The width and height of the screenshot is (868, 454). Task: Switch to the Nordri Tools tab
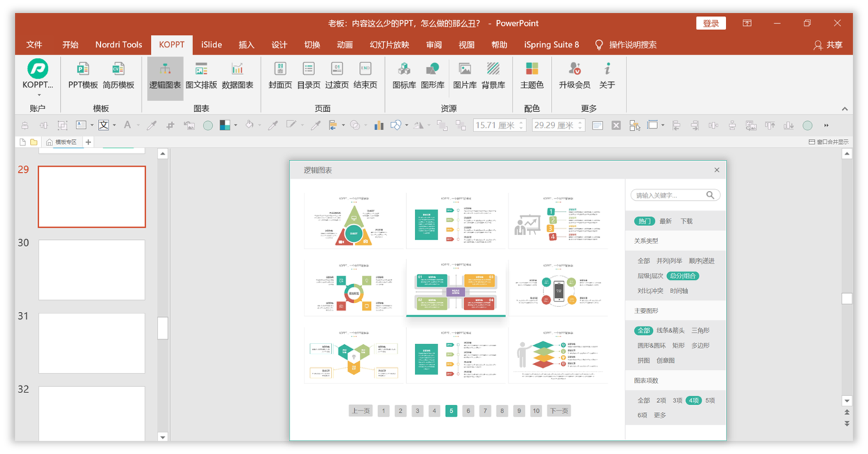click(118, 45)
